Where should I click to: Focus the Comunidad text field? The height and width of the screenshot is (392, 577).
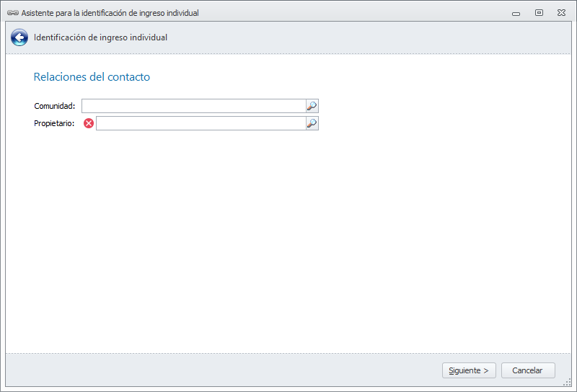(193, 106)
